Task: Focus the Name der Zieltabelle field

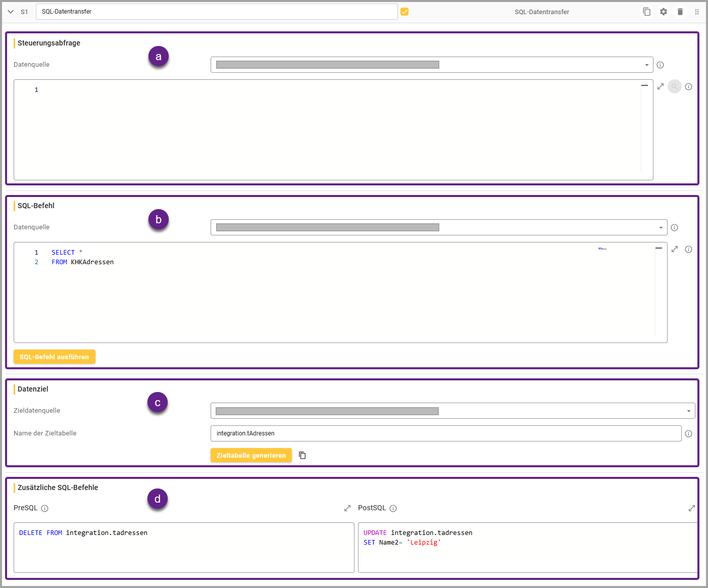Action: (446, 433)
